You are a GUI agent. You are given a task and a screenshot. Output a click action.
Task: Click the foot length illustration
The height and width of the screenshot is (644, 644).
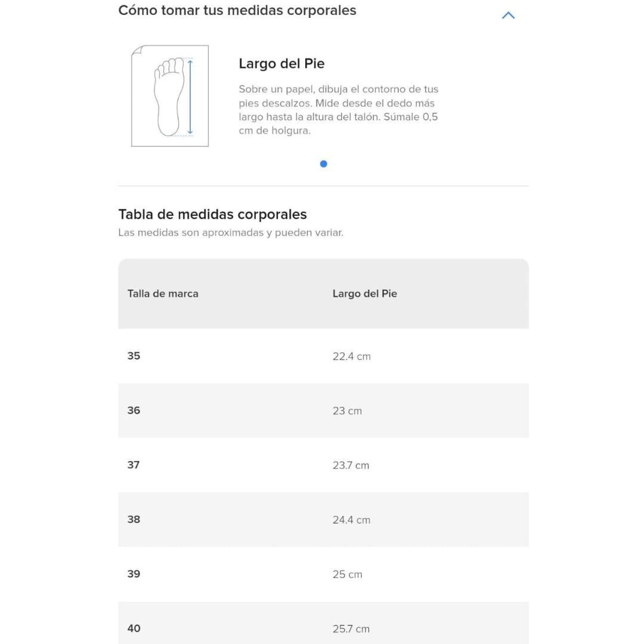tap(170, 96)
